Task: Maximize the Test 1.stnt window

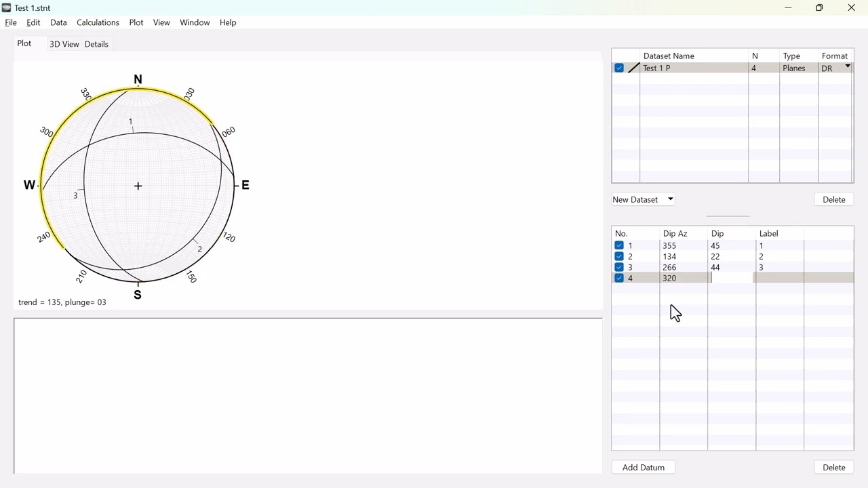Action: (819, 8)
